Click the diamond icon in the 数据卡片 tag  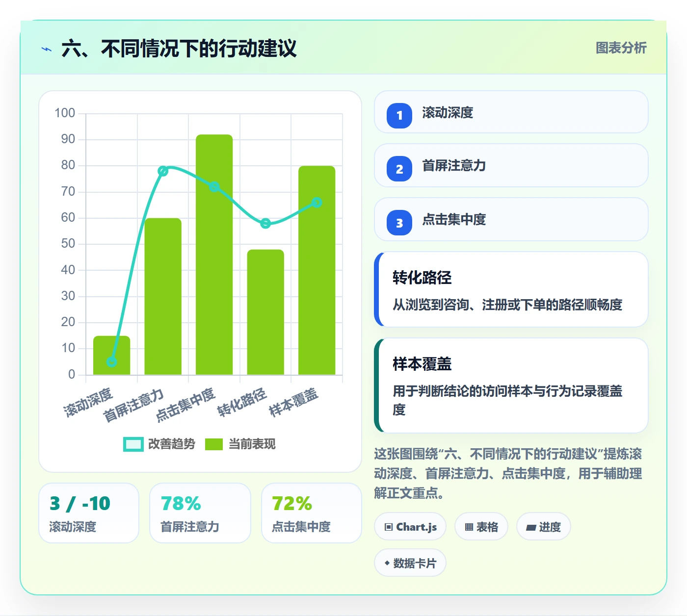click(x=387, y=563)
